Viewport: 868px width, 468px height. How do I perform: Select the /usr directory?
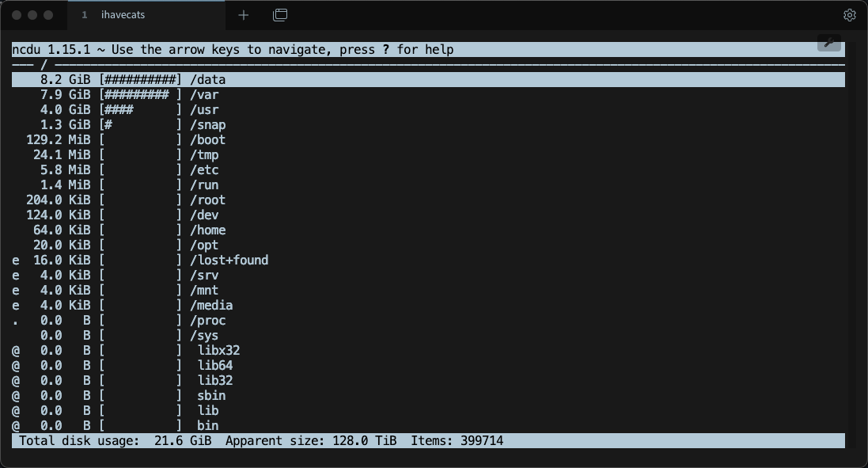click(206, 109)
